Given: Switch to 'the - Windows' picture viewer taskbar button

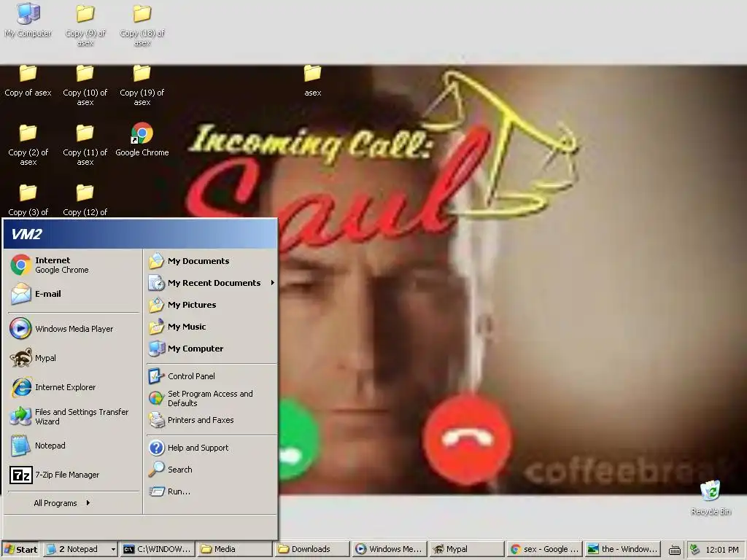Looking at the screenshot, I should coord(622,549).
